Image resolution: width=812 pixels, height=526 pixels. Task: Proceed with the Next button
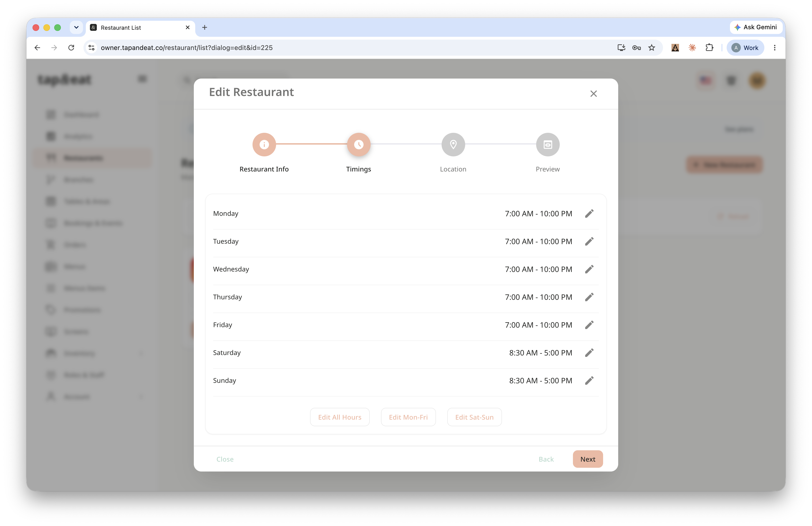[x=588, y=459]
